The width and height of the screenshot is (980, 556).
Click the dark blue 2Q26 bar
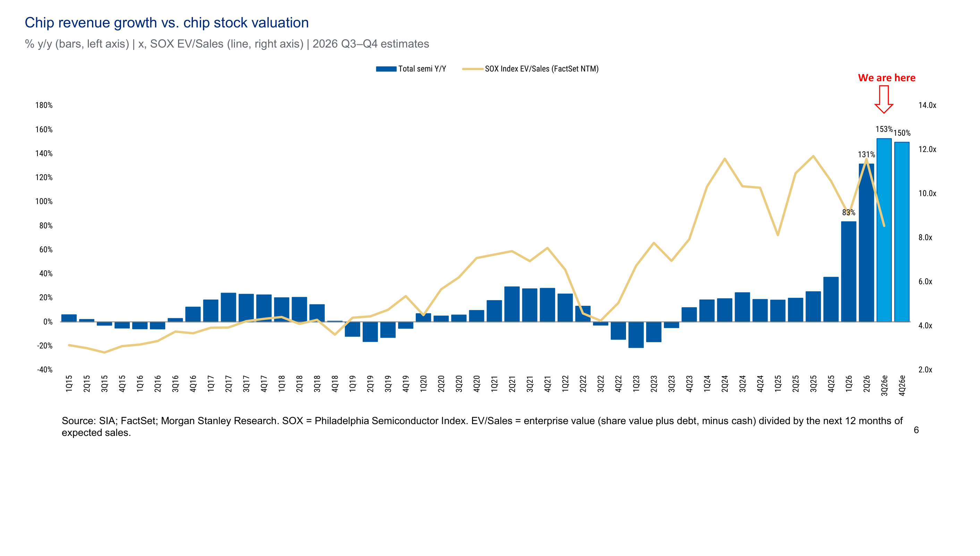[866, 243]
